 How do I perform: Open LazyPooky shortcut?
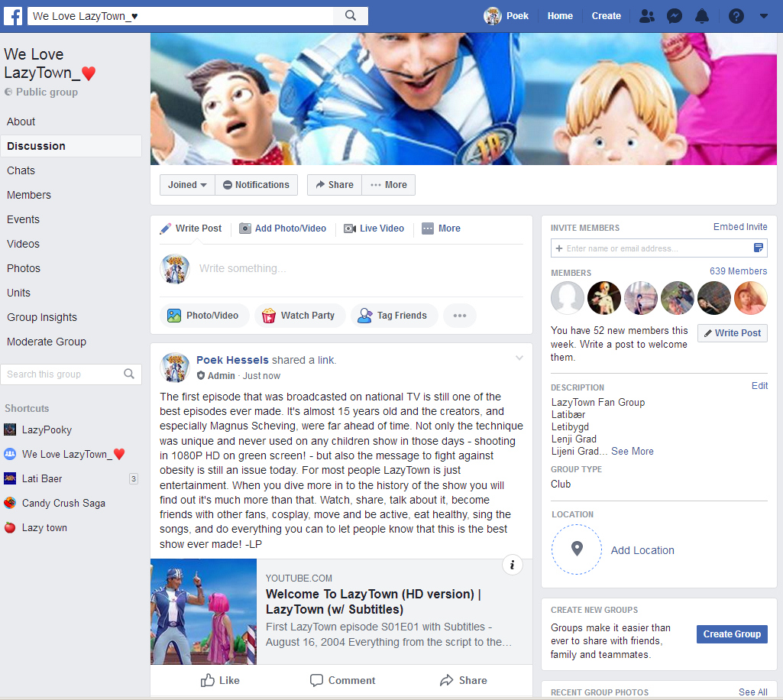click(x=47, y=430)
